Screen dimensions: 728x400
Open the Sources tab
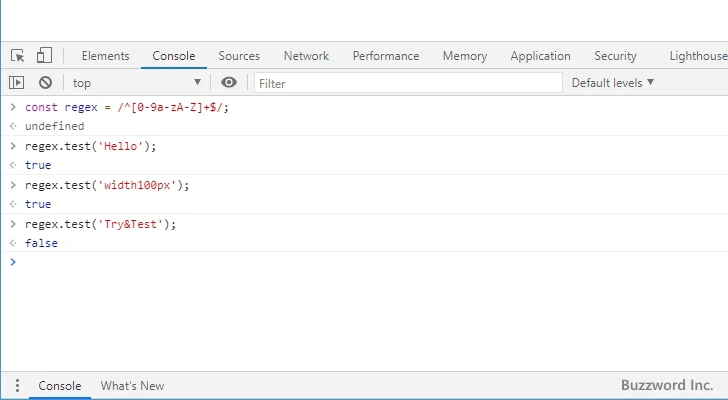coord(239,56)
